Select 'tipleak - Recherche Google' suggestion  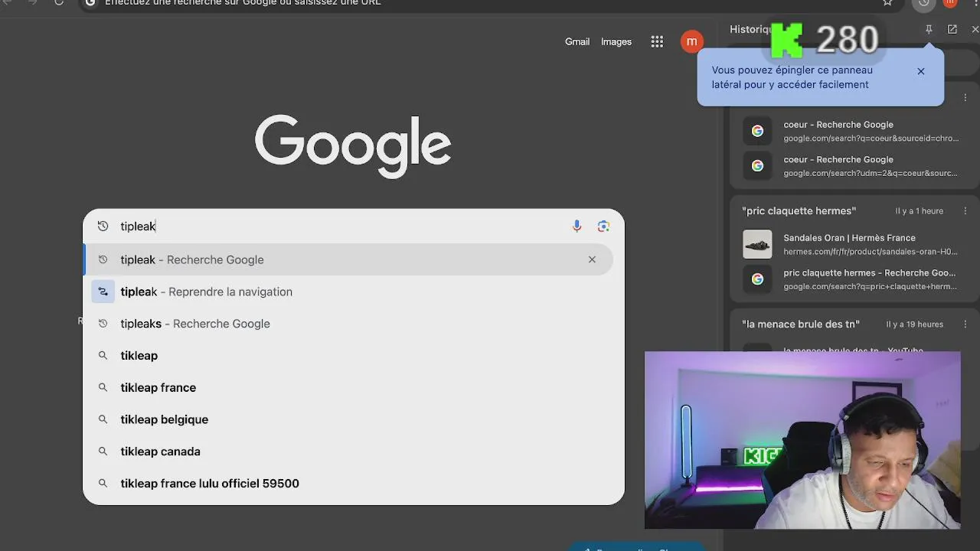(x=348, y=259)
